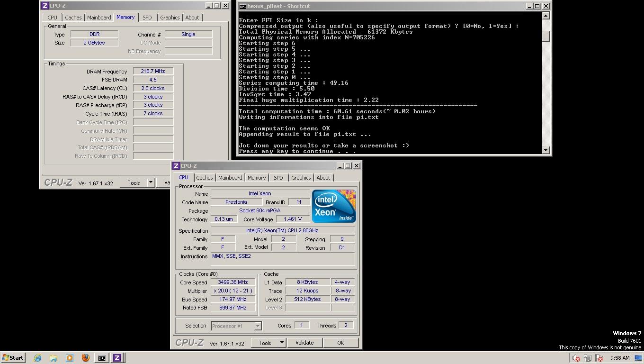Viewport: 644px width, 364px height.
Task: Select CPU tab in front CPU-Z window
Action: click(183, 177)
